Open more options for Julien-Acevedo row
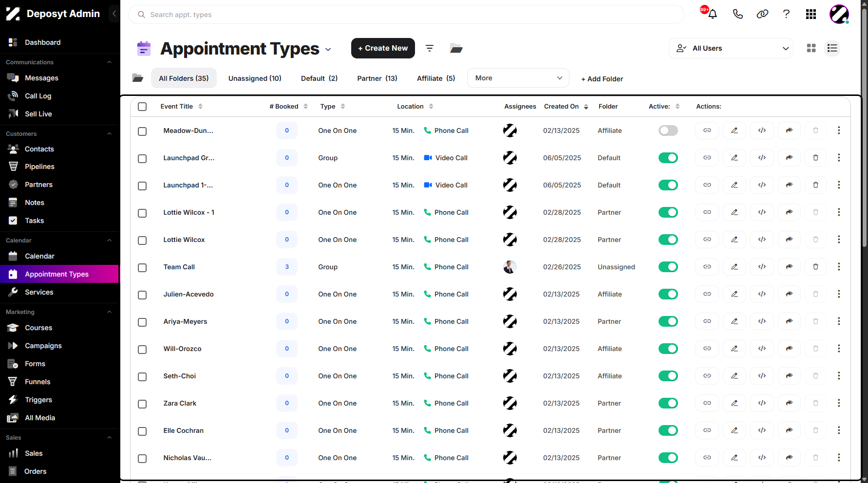Viewport: 868px width, 483px height. tap(839, 294)
